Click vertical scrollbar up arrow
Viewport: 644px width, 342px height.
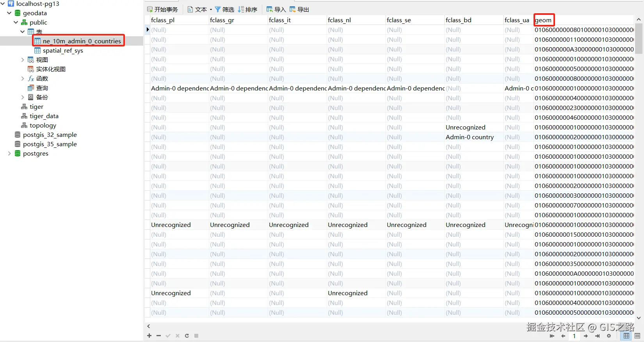point(639,19)
